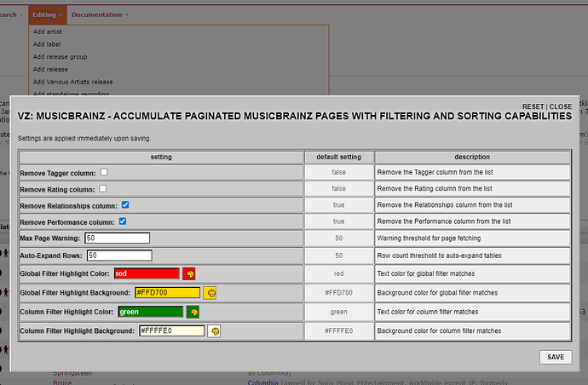Close the settings dialog via CLOSE link

click(x=561, y=106)
